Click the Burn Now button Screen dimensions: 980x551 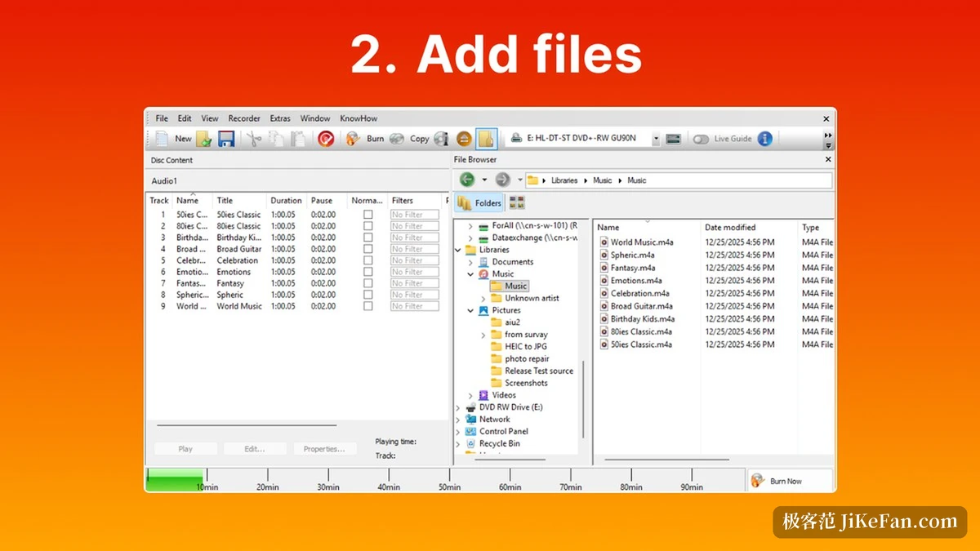(790, 481)
